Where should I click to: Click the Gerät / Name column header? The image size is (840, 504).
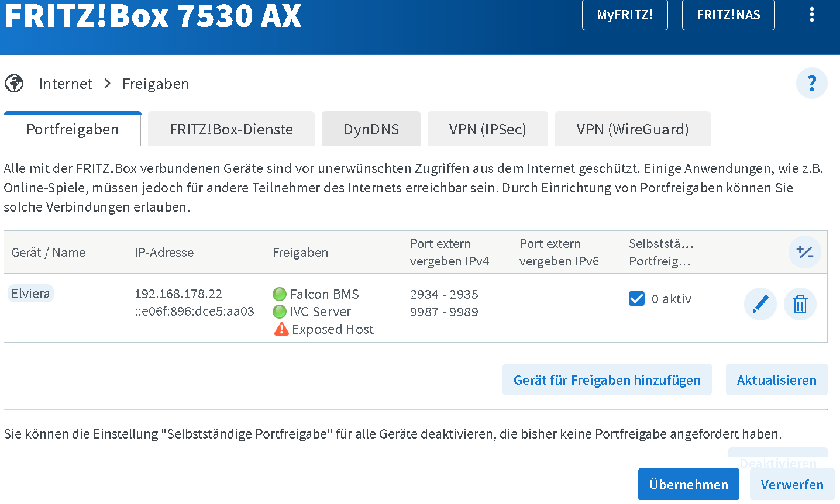pyautogui.click(x=49, y=253)
